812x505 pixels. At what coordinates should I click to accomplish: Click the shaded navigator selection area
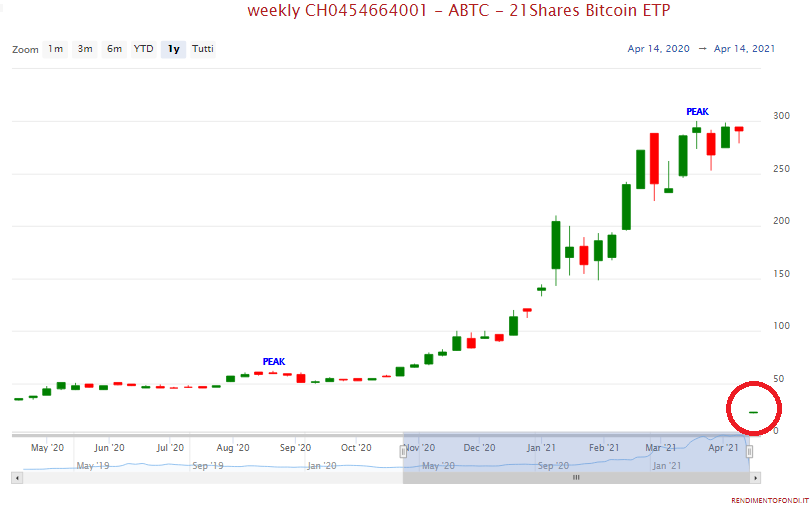coord(576,455)
